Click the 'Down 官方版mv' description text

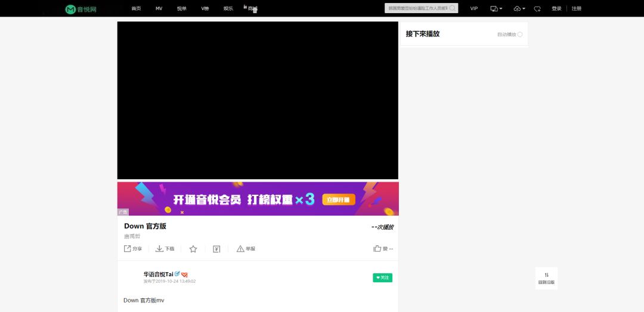point(144,301)
